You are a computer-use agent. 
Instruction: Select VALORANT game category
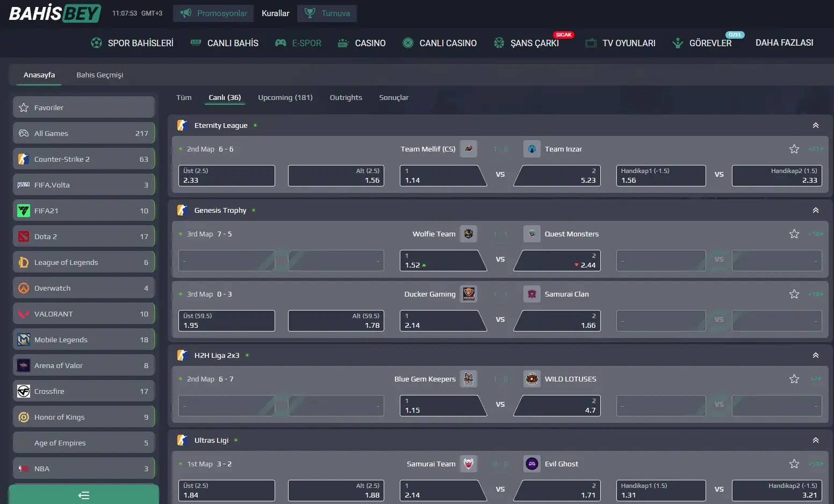point(84,314)
